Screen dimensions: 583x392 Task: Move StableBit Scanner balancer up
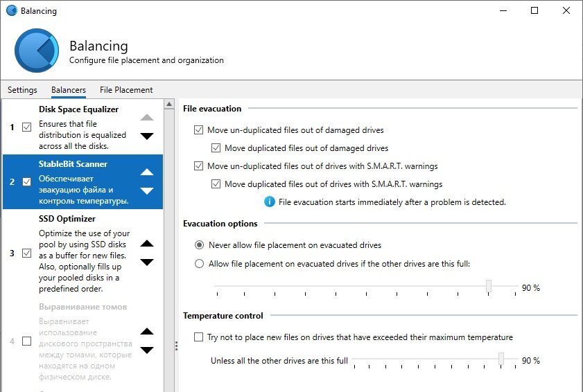(147, 172)
